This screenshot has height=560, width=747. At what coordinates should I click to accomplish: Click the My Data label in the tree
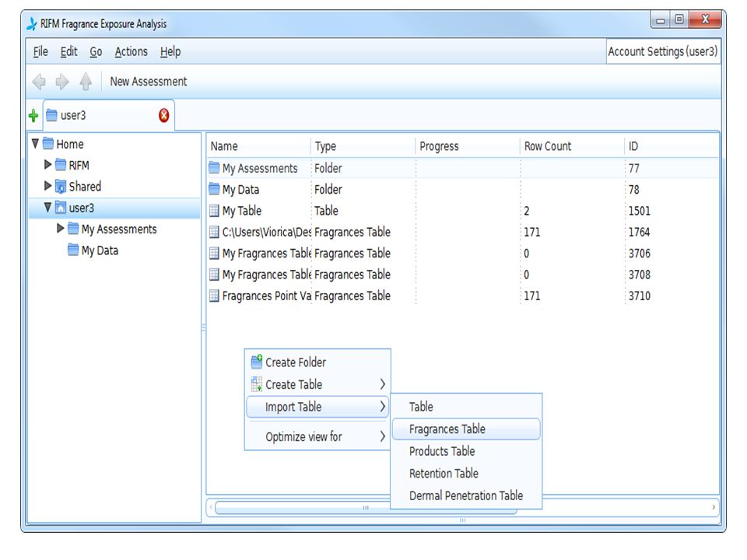[x=100, y=250]
